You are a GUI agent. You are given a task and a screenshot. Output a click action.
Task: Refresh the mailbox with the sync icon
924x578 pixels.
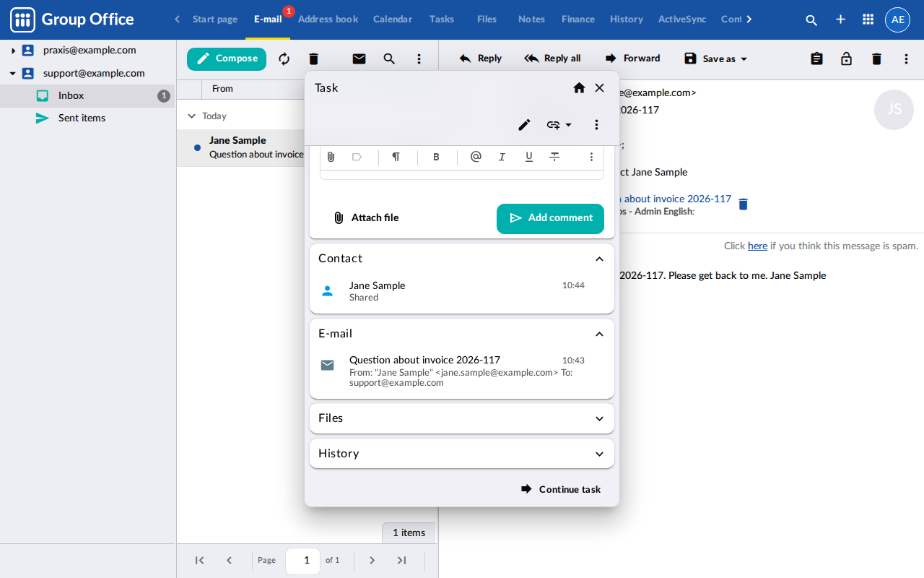click(284, 59)
